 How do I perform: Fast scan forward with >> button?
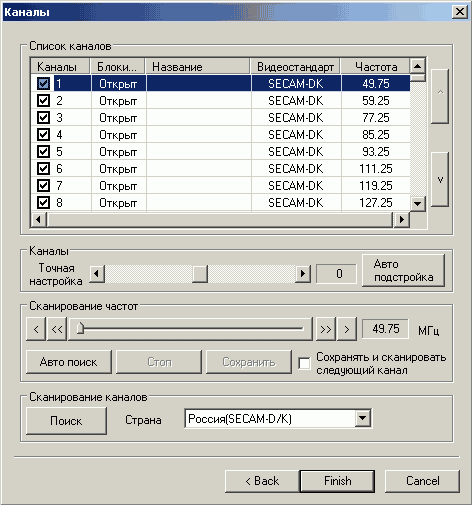[325, 329]
